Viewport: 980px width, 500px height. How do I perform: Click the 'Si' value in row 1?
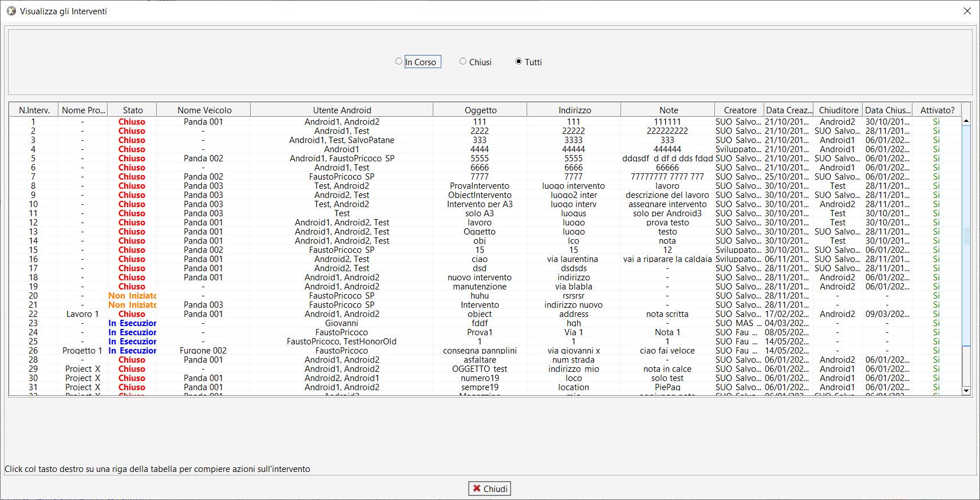click(936, 122)
